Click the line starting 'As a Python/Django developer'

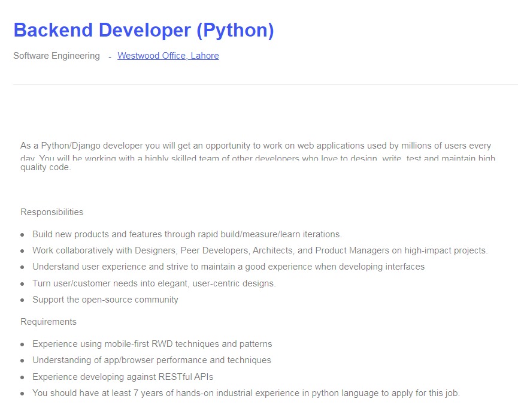coord(255,146)
